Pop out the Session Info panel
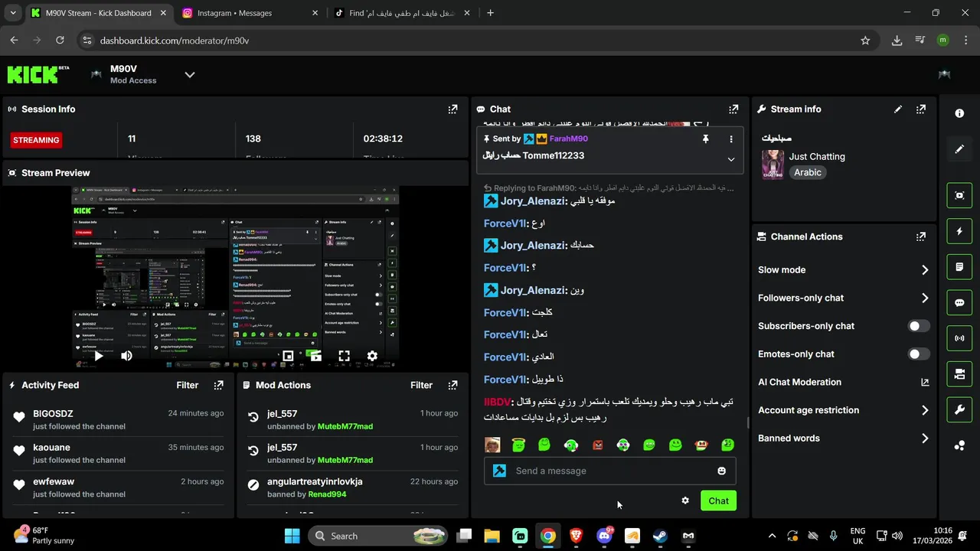 (x=452, y=109)
